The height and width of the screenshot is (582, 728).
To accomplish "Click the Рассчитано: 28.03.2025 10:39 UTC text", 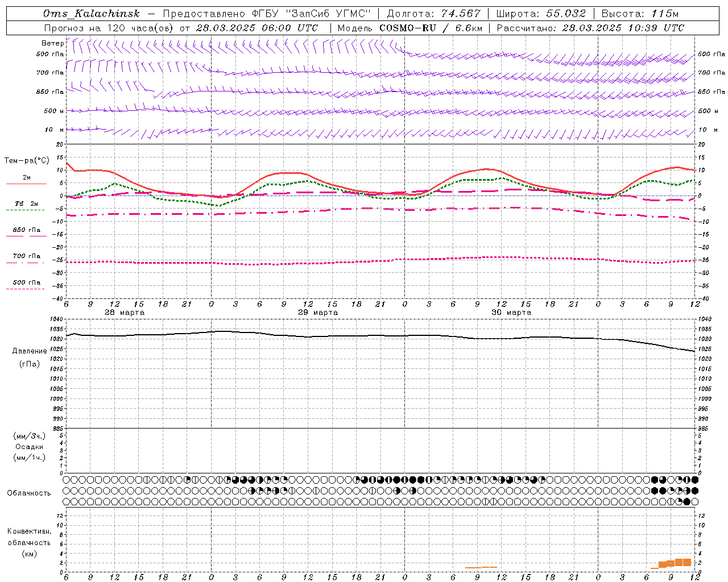I will click(x=590, y=28).
